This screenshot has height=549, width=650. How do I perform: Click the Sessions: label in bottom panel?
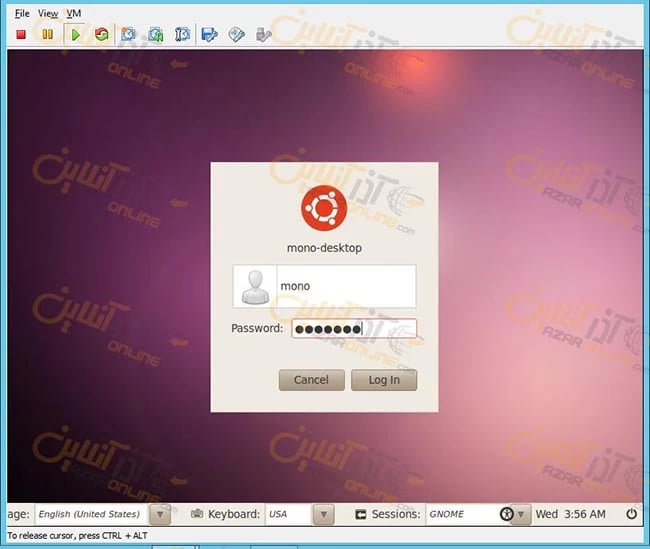pos(396,514)
